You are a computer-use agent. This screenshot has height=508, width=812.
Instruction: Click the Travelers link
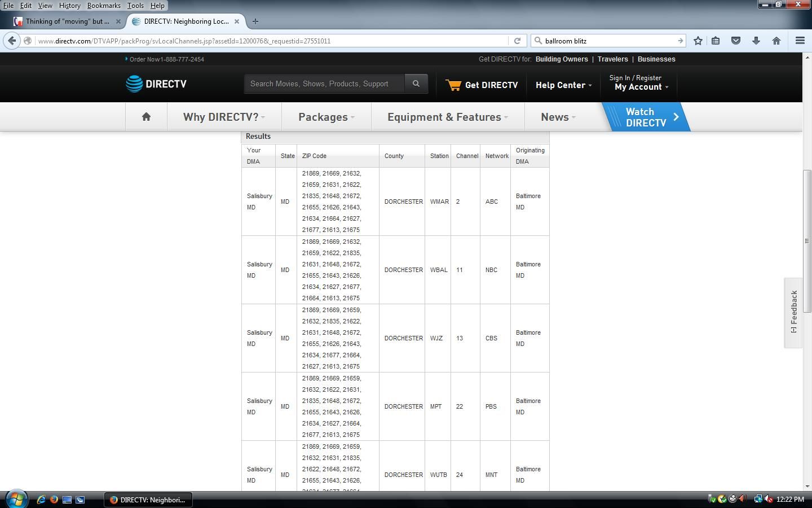point(612,59)
